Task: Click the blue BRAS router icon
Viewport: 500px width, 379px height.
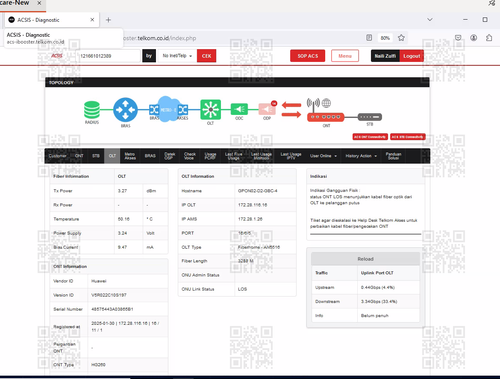Action: pos(125,110)
